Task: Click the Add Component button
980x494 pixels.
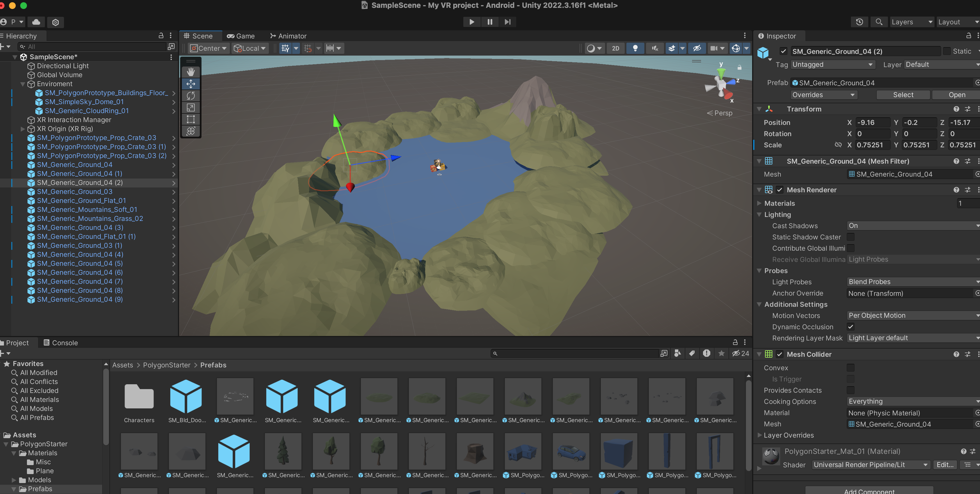Action: click(x=869, y=491)
